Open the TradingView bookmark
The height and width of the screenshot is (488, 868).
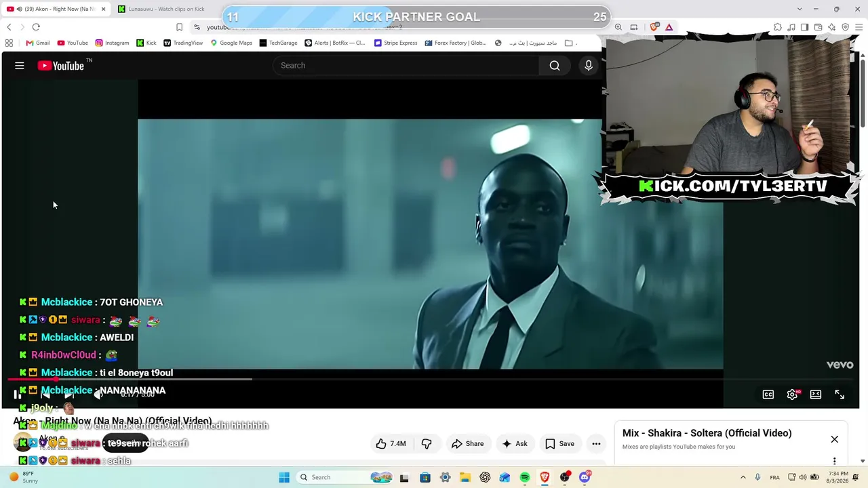pos(183,43)
